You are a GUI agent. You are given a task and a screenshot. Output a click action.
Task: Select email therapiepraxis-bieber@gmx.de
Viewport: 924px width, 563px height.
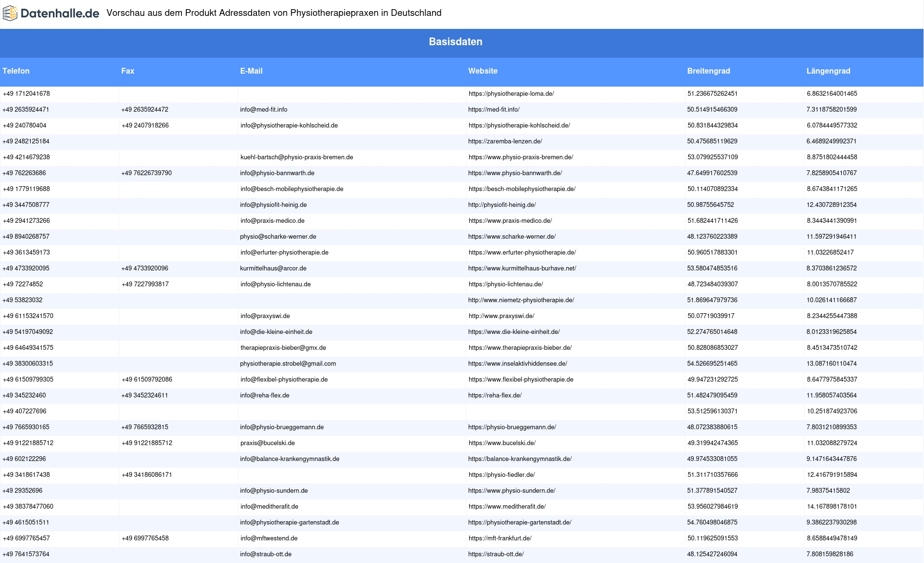[x=283, y=348]
